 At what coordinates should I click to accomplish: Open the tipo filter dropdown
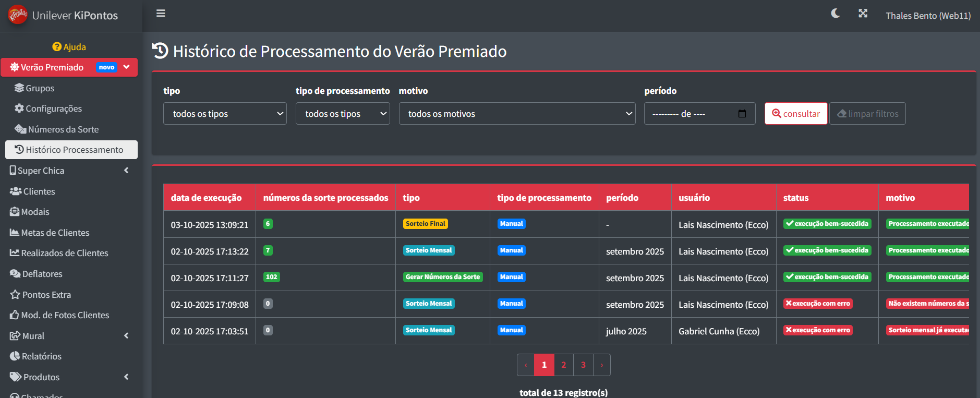(225, 114)
